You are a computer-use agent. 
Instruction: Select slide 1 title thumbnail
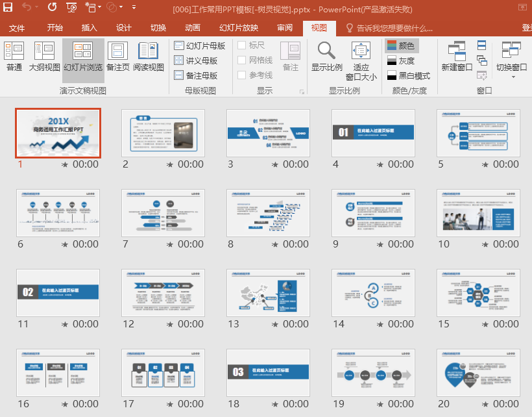click(x=58, y=133)
